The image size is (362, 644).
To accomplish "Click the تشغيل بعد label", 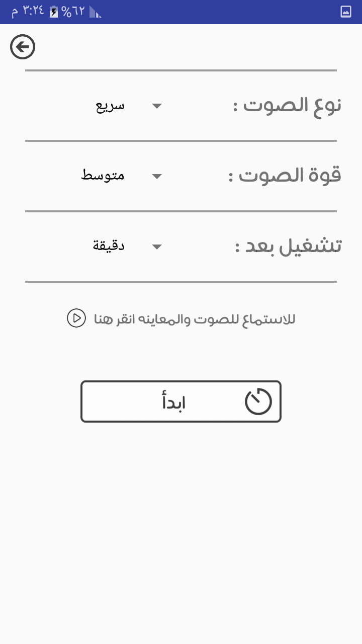I will pyautogui.click(x=289, y=247).
